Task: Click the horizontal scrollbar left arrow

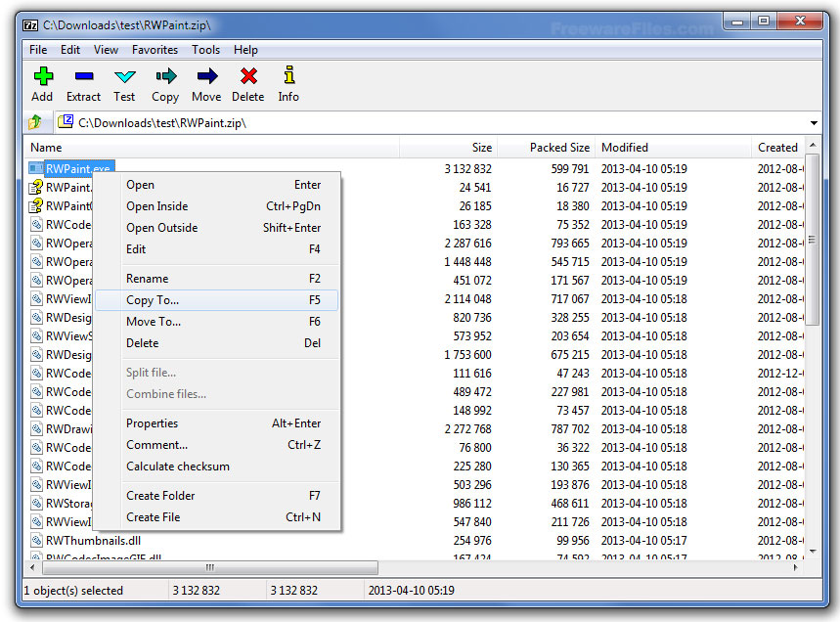Action: (32, 567)
